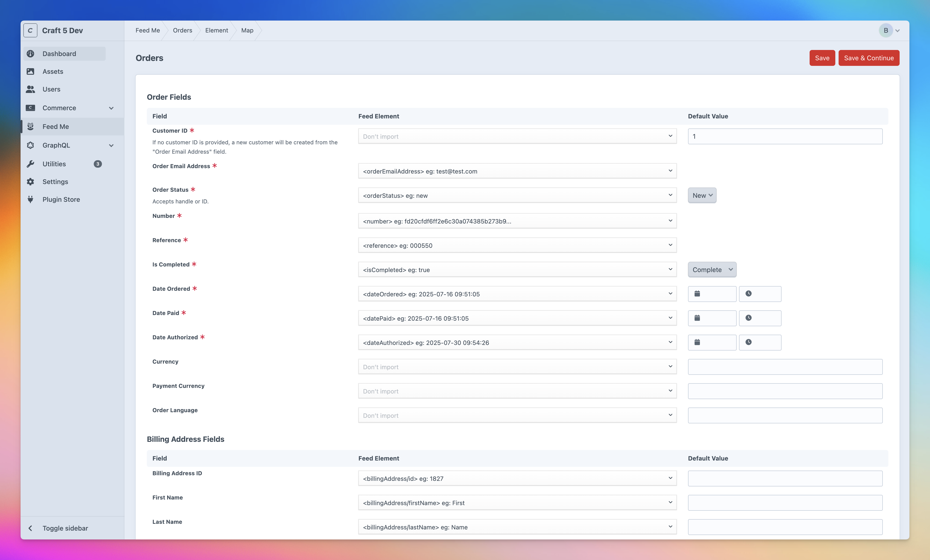The width and height of the screenshot is (930, 560).
Task: Click clock icon in Date Paid default
Action: coord(748,318)
